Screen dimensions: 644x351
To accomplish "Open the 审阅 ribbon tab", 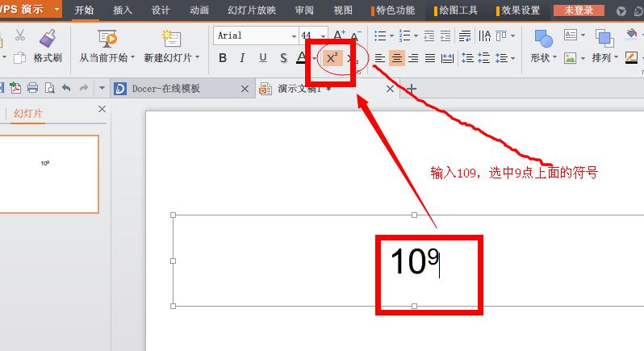I will tap(304, 10).
